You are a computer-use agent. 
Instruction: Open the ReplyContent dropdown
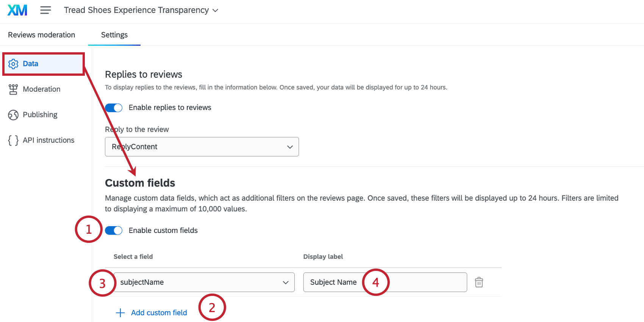(202, 147)
